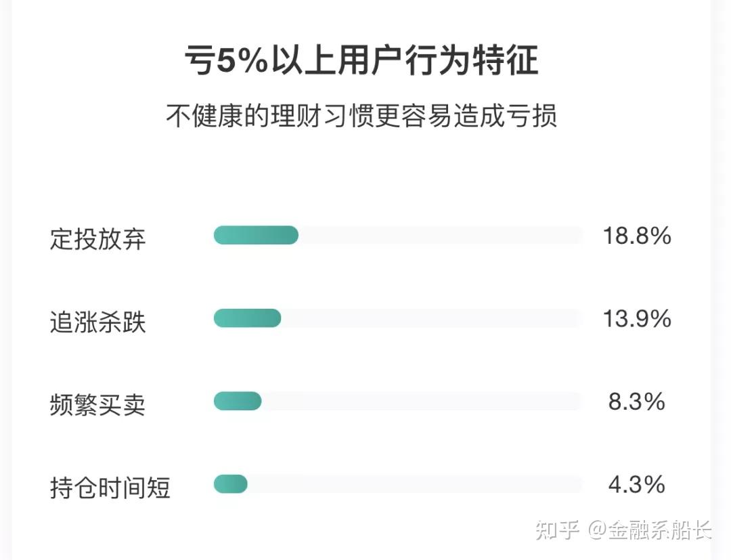Click the subtitle 不健康的理财习惯更容易造成亏损
This screenshot has width=731, height=560.
click(361, 116)
